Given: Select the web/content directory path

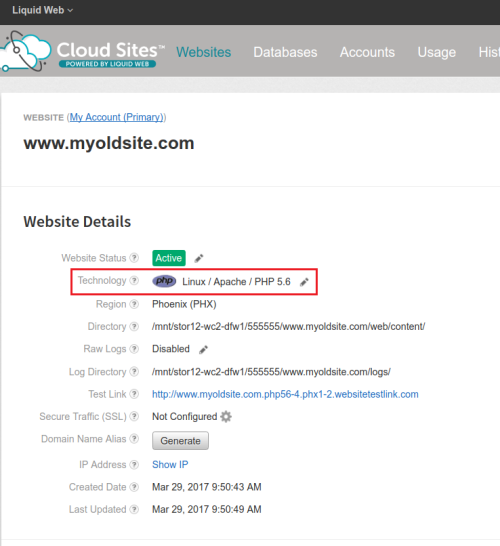Looking at the screenshot, I should click(x=288, y=326).
